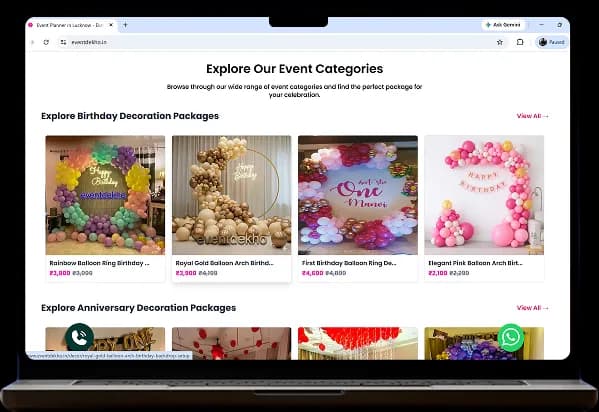Click the floating phone call icon
The image size is (599, 412).
pos(79,337)
